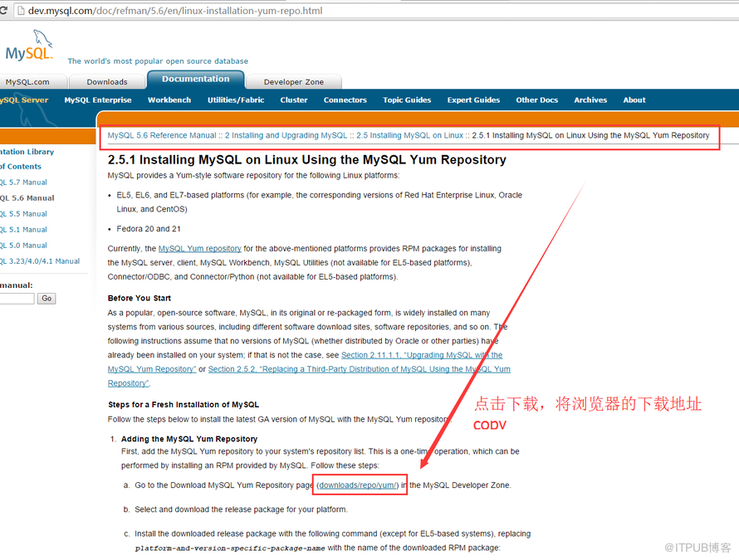The height and width of the screenshot is (560, 739).
Task: Select the Documentation tab
Action: point(196,79)
